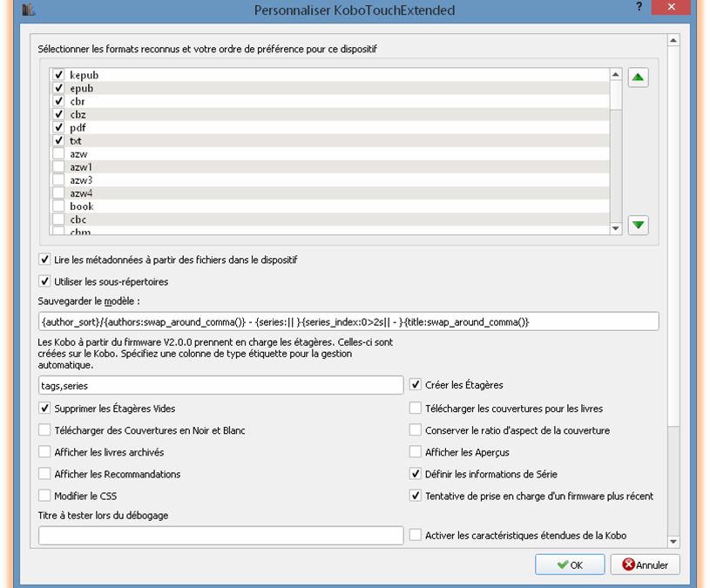Uncheck 'Définir les informations de Série'
710x588 pixels.
point(416,474)
